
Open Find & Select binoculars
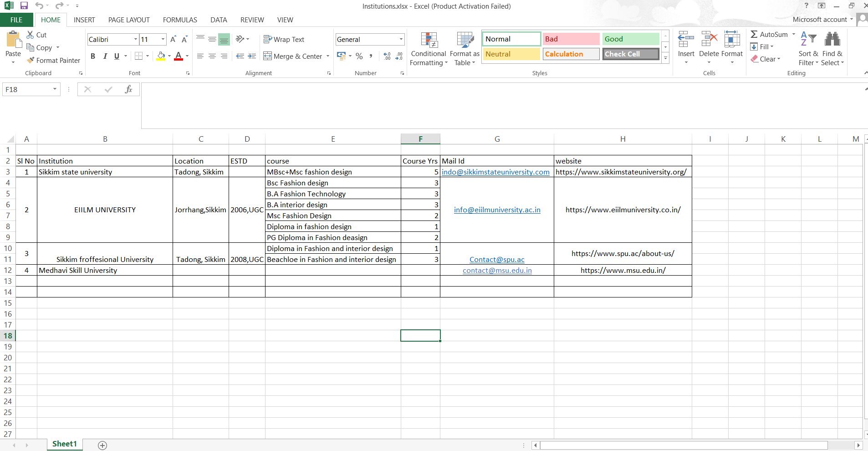[832, 49]
